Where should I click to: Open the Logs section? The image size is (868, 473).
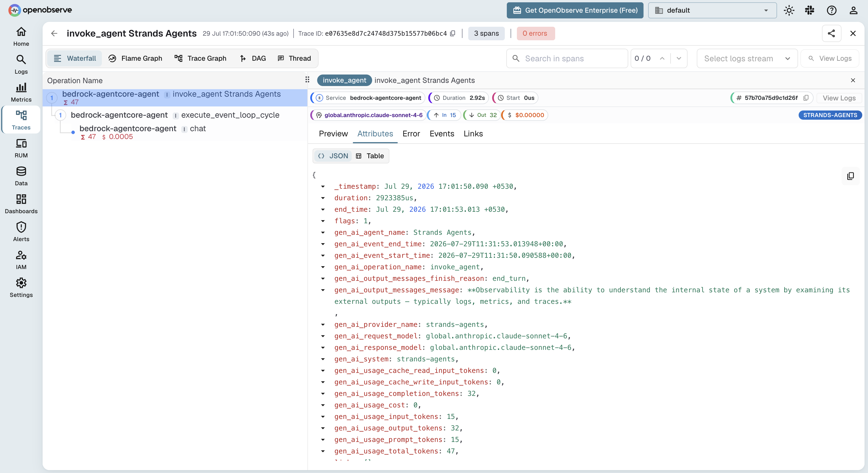click(21, 65)
